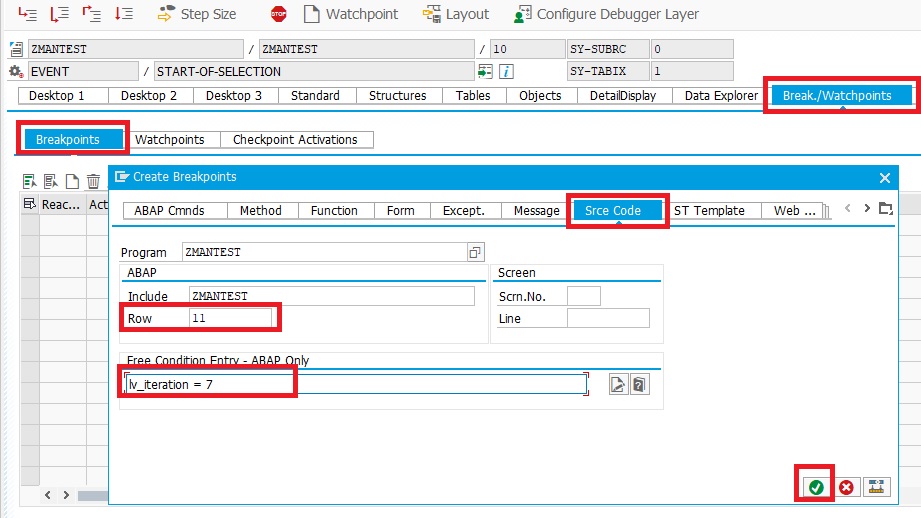
Task: Click the delete trash can icon
Action: tap(93, 181)
